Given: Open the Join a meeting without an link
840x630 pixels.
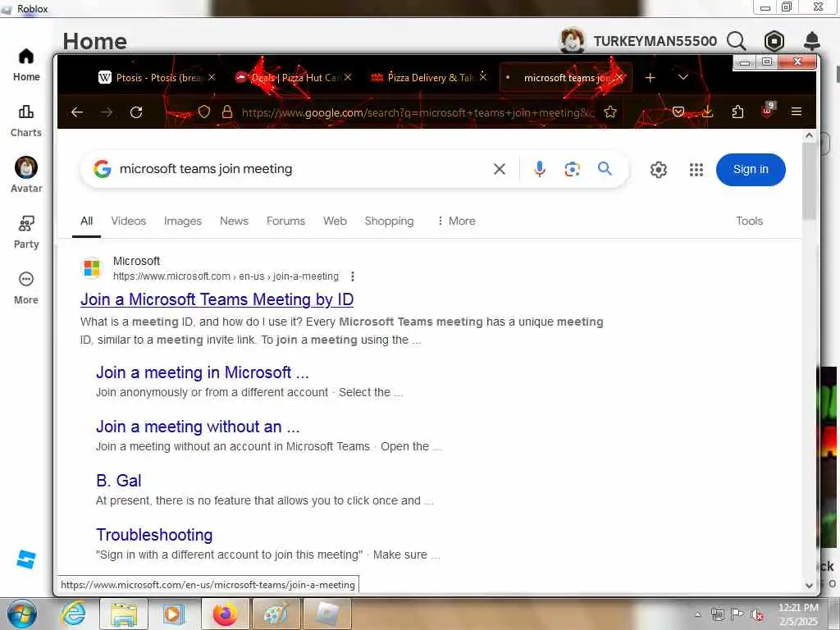Looking at the screenshot, I should pyautogui.click(x=198, y=427).
